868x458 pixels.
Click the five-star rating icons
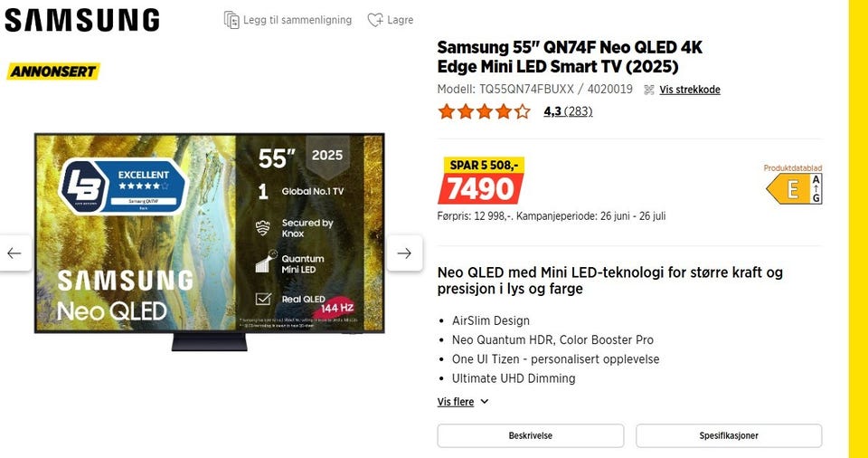484,111
